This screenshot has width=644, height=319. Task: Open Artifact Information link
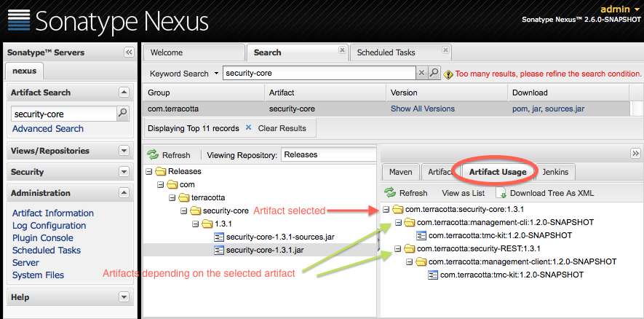click(x=53, y=213)
